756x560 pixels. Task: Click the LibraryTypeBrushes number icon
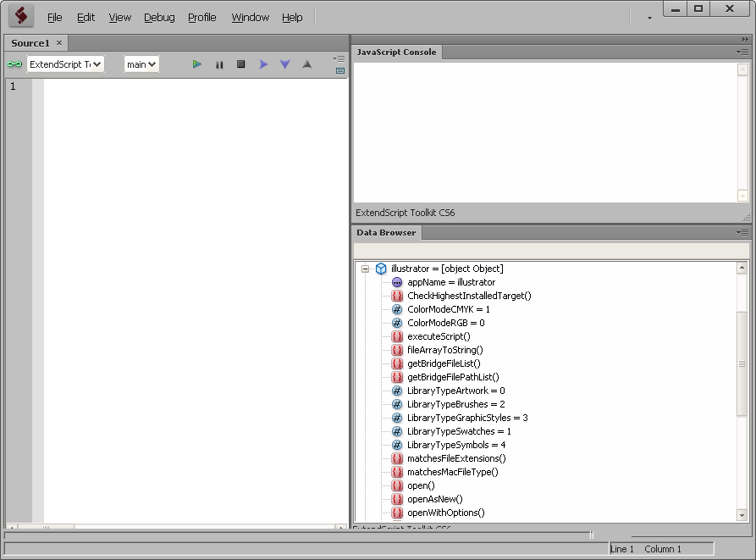point(397,404)
